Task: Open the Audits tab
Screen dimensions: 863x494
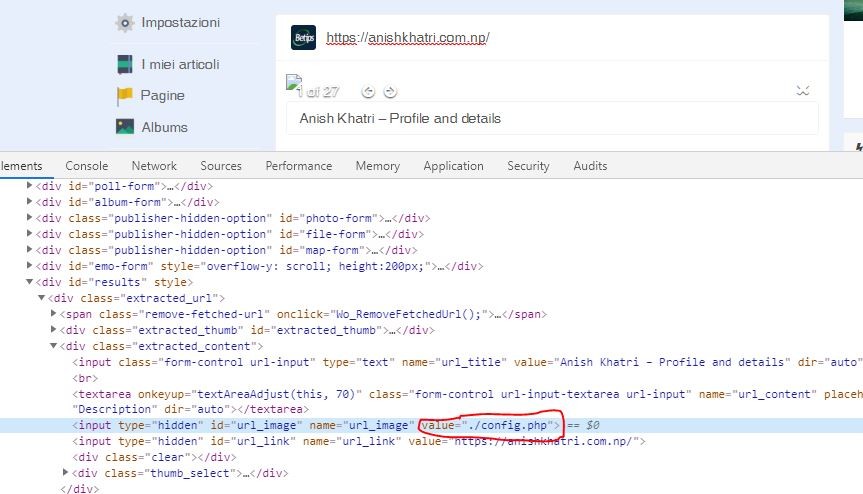Action: (590, 166)
